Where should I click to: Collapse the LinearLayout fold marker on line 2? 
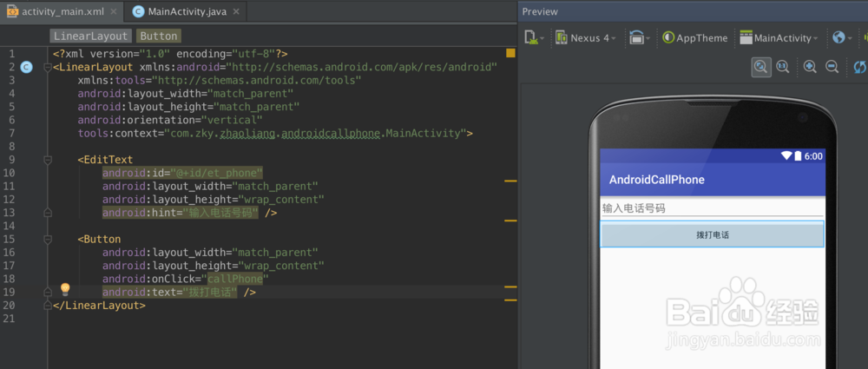pyautogui.click(x=48, y=68)
